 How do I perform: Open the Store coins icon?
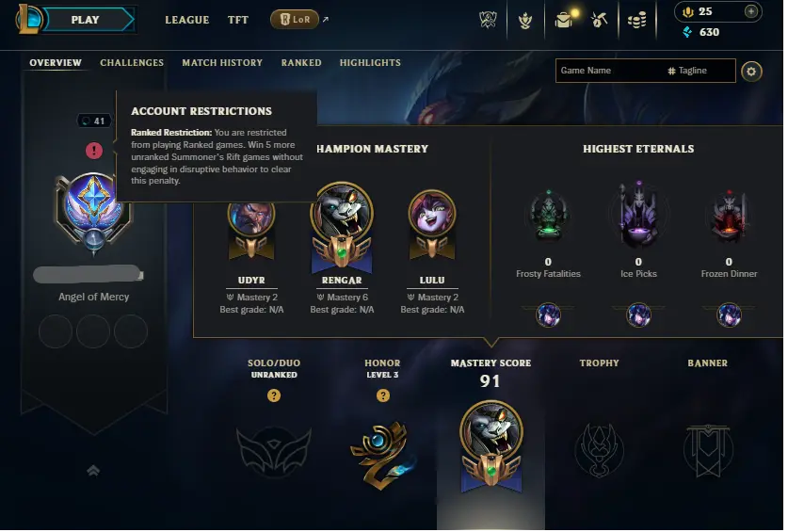click(x=636, y=20)
